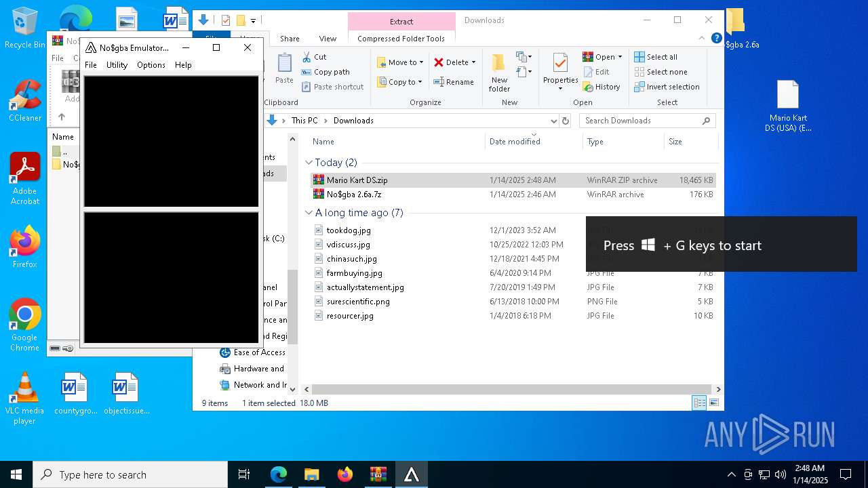Open the Delete dropdown arrow
This screenshot has width=868, height=488.
pyautogui.click(x=473, y=62)
